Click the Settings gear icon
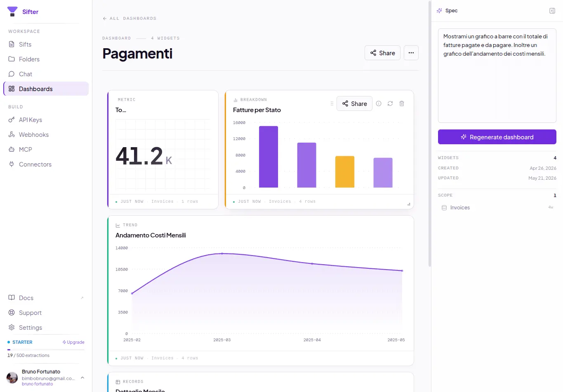Screen dimensions: 563x392 point(12,327)
